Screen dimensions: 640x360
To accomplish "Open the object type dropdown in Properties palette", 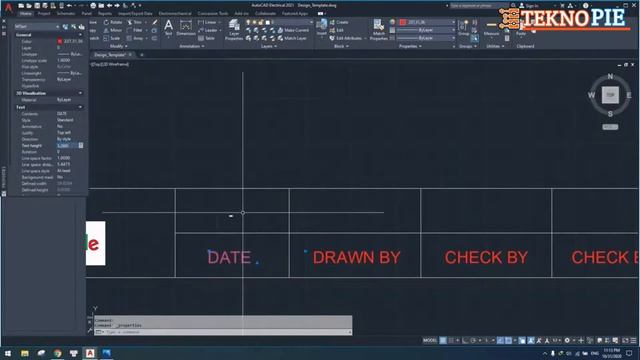I will click(37, 27).
